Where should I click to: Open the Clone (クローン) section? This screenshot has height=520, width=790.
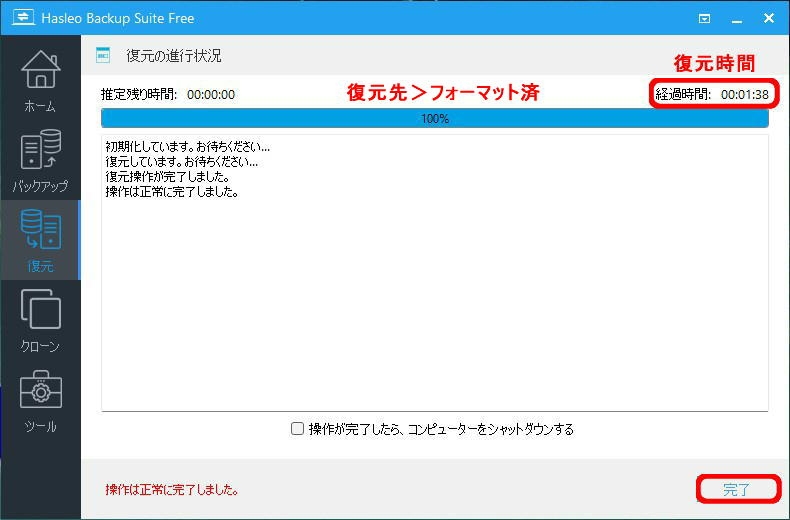click(40, 320)
